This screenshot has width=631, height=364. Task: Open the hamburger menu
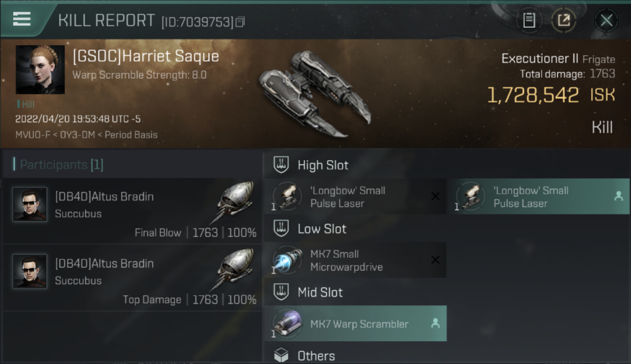[22, 19]
